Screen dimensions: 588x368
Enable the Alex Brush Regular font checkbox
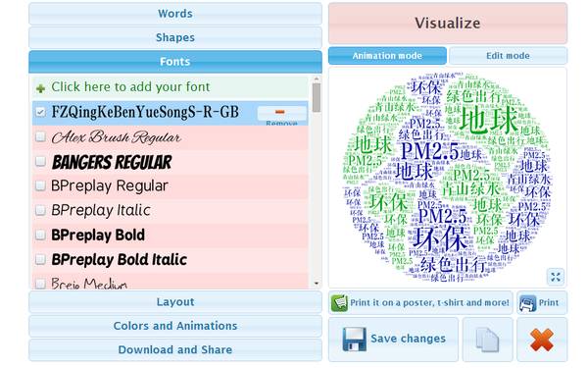pyautogui.click(x=40, y=136)
